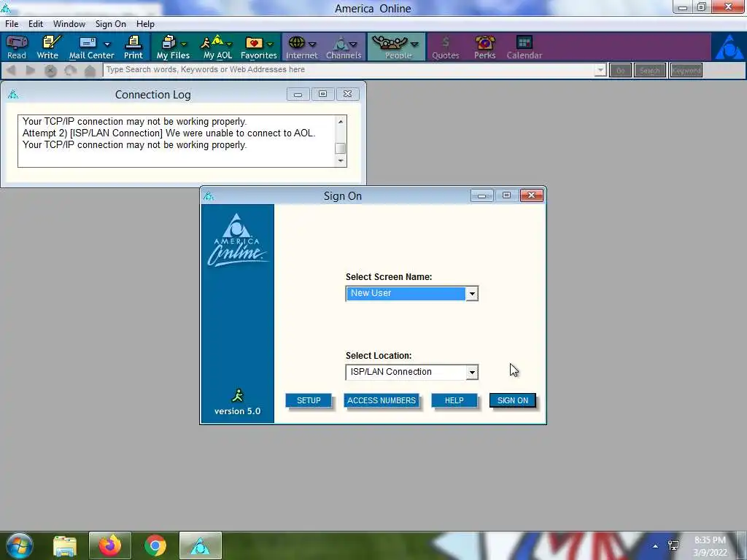
Task: Click the Print toolbar icon
Action: tap(133, 47)
